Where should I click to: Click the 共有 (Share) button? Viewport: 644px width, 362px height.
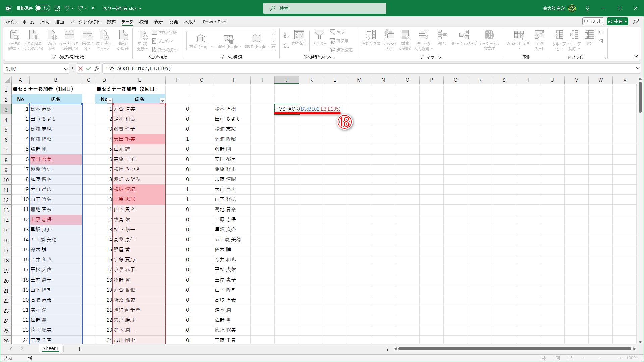[617, 21]
